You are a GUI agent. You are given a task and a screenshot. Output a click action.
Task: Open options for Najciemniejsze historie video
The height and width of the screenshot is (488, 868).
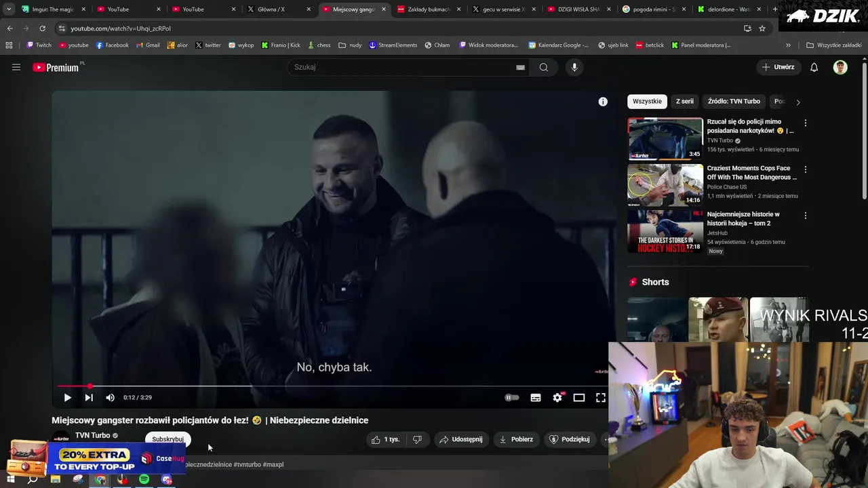806,216
